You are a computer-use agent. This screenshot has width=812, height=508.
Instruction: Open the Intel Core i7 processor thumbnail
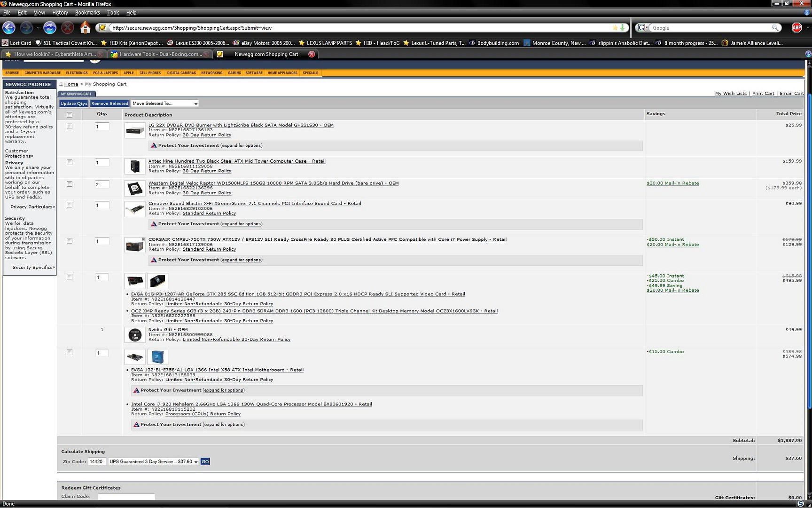pos(157,357)
